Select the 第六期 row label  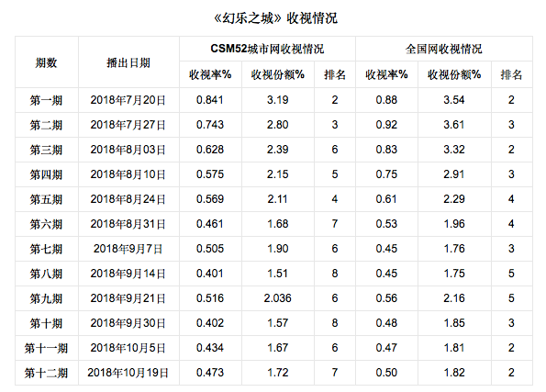click(46, 224)
